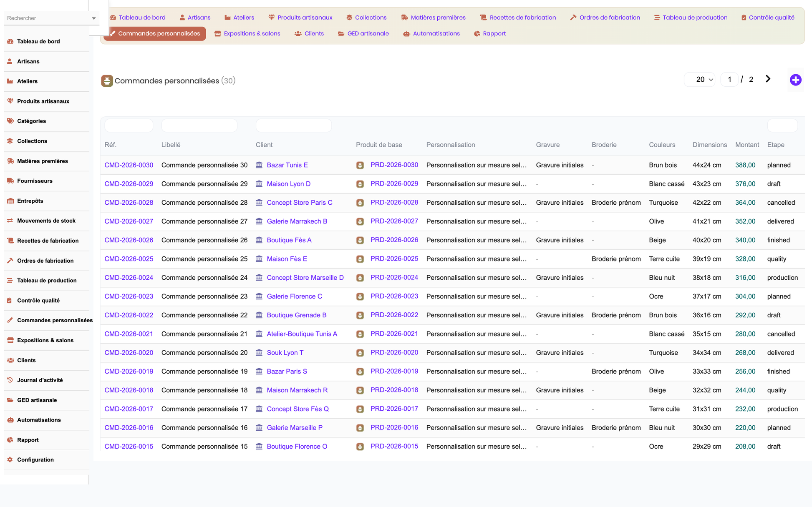Click the page number field showing 1
This screenshot has width=812, height=507.
(729, 79)
